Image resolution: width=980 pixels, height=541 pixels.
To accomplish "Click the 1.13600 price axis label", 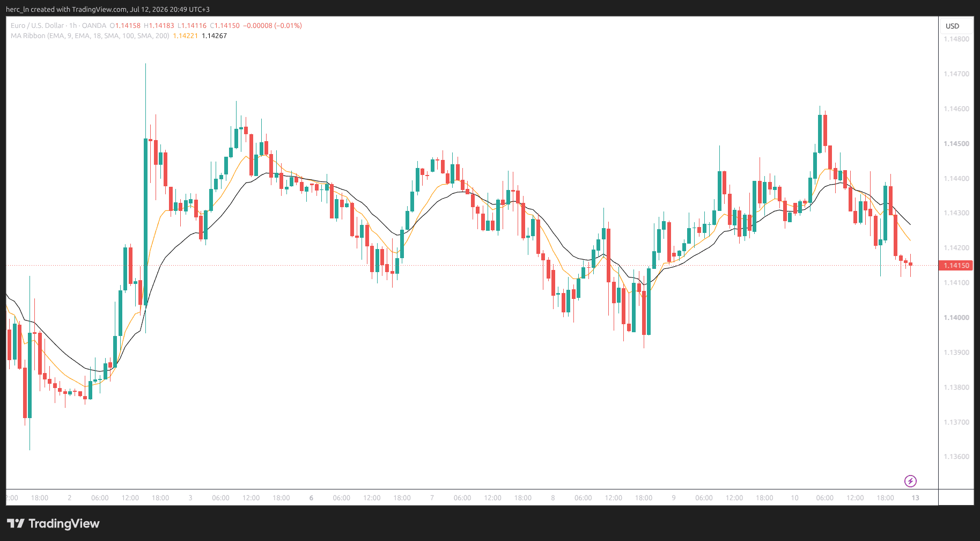I will (x=956, y=457).
